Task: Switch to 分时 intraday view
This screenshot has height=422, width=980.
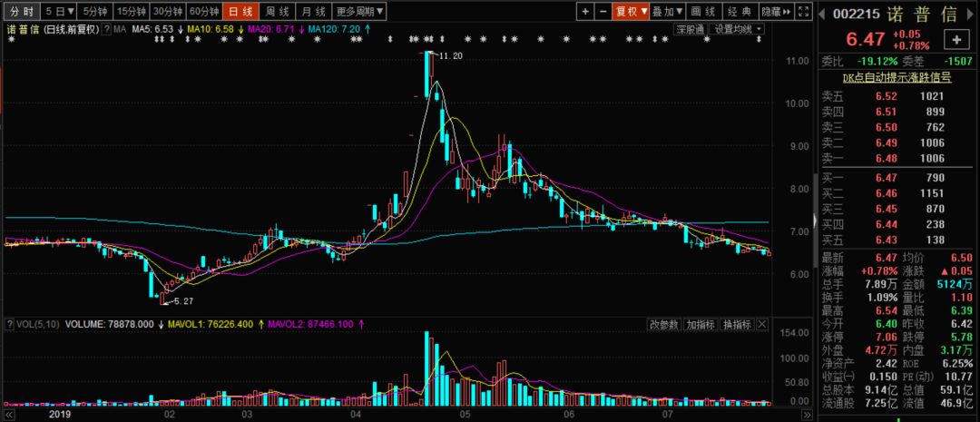Action: pos(20,11)
